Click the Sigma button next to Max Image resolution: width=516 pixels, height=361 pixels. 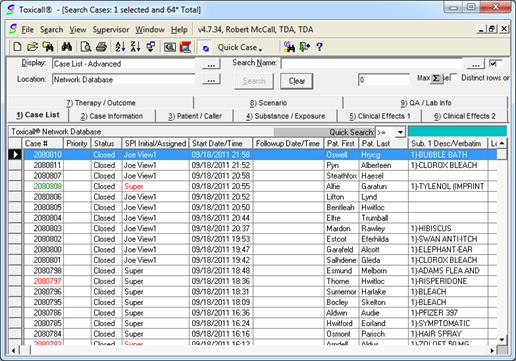pyautogui.click(x=436, y=78)
